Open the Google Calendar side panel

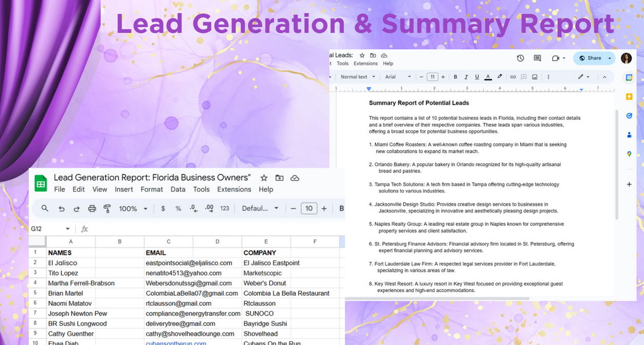pos(629,78)
